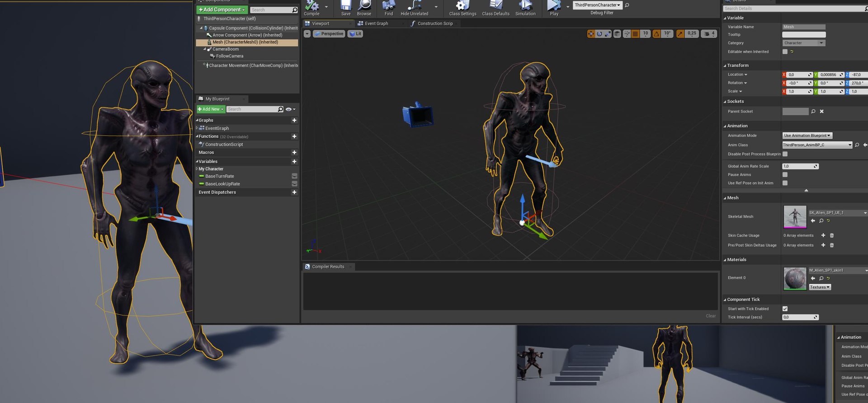Image resolution: width=868 pixels, height=403 pixels.
Task: Toggle viewport surface snapping cube
Action: (x=617, y=34)
